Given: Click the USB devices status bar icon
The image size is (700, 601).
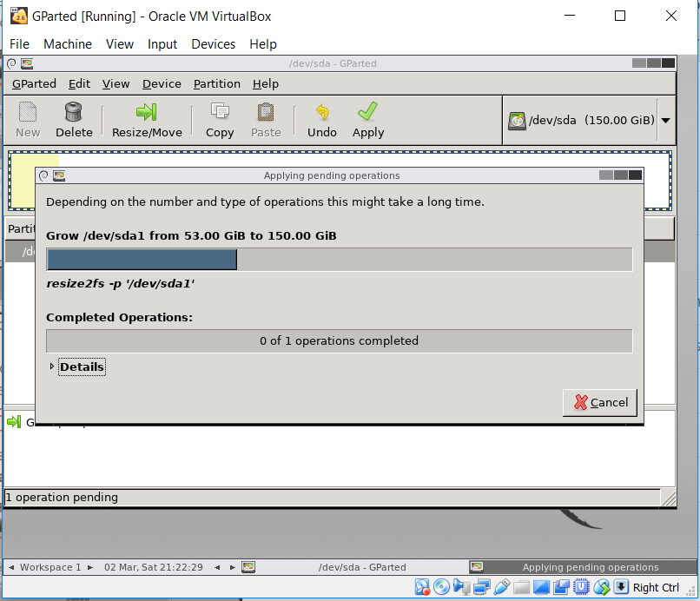Looking at the screenshot, I should click(501, 587).
